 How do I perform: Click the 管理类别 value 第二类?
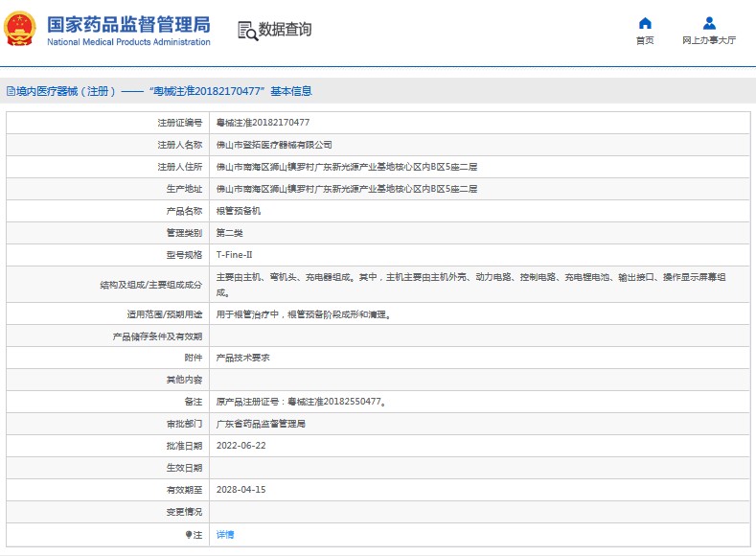(230, 233)
